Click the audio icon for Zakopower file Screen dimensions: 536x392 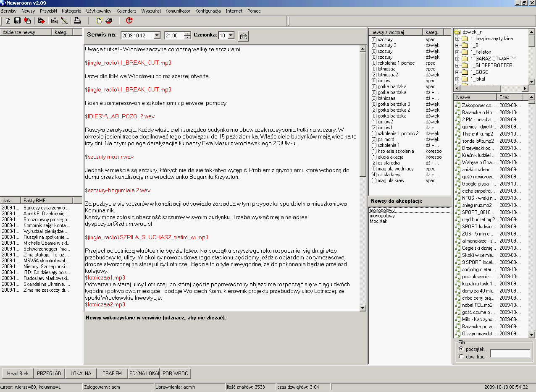pos(458,105)
